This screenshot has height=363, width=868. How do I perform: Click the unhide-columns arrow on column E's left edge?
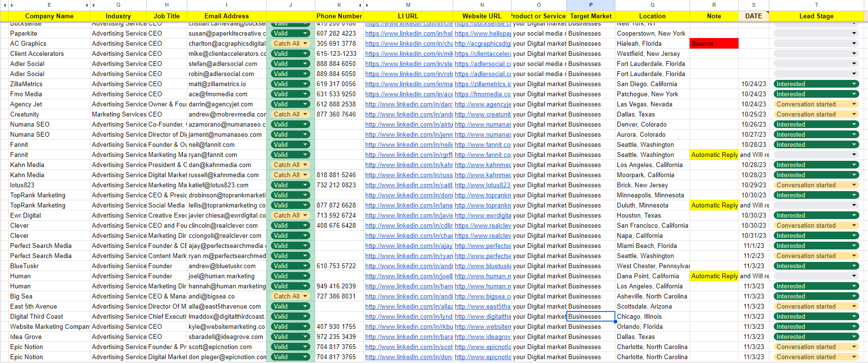[x=12, y=5]
